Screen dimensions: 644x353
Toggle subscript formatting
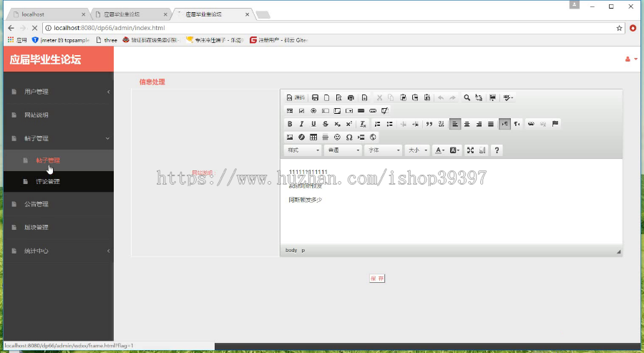337,124
